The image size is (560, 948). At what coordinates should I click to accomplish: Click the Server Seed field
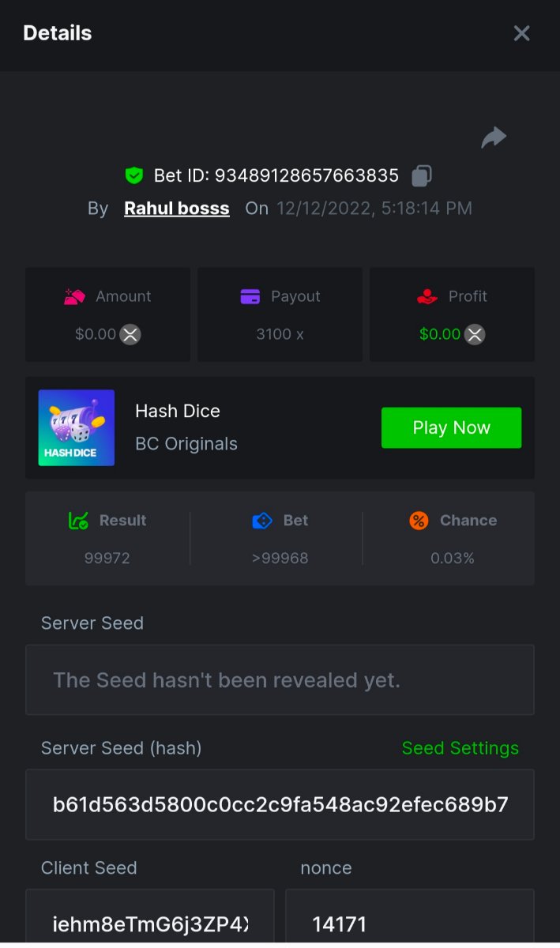click(x=280, y=680)
